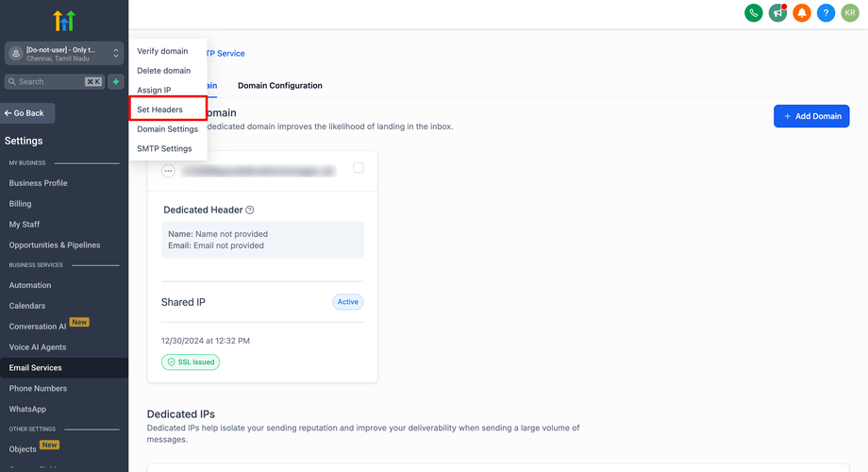
Task: Open the orange notifications bell
Action: (802, 13)
